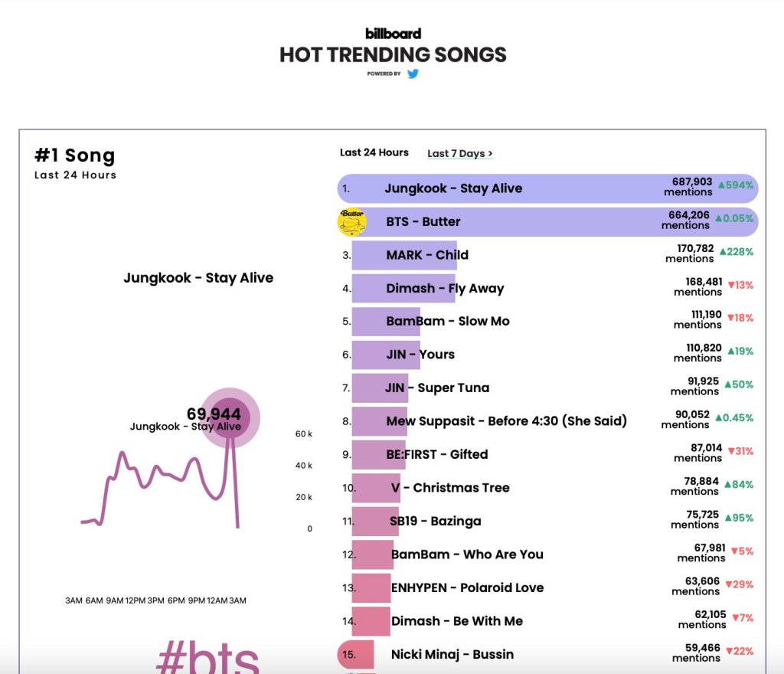Open the Last 7 Days view
The height and width of the screenshot is (674, 784).
click(459, 153)
